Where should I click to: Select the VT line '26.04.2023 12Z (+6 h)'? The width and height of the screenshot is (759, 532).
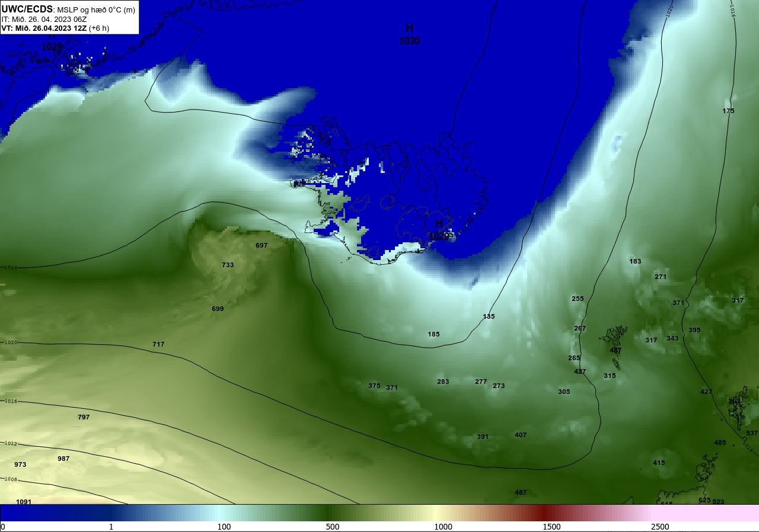(71, 28)
